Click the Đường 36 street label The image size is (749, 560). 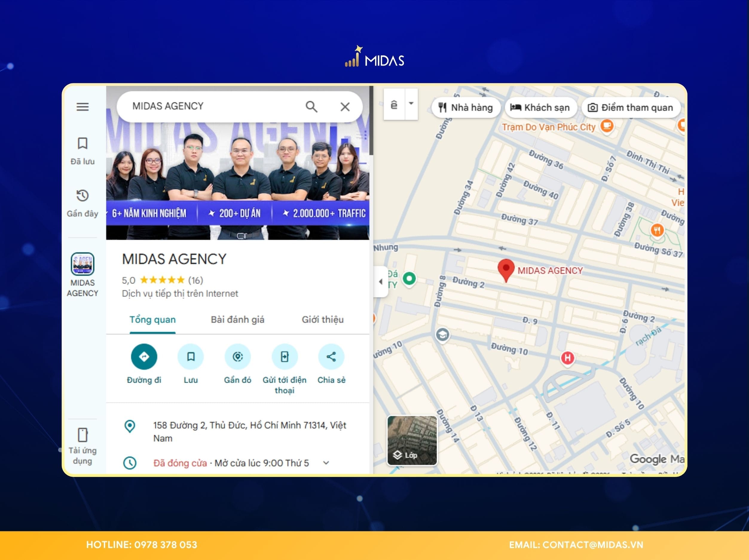point(546,159)
